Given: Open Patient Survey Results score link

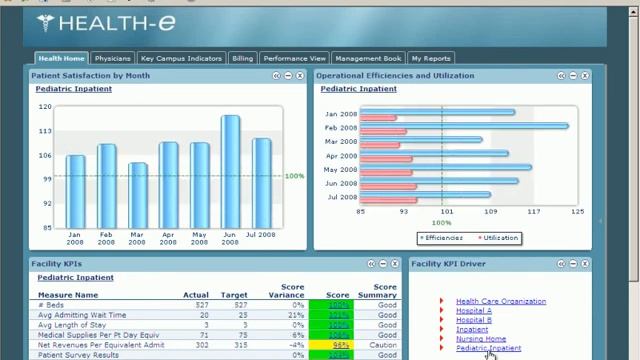Looking at the screenshot, I should coord(338,355).
